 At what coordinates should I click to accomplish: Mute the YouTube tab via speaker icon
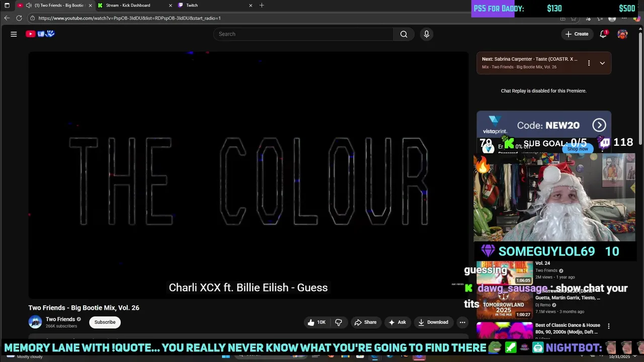29,6
